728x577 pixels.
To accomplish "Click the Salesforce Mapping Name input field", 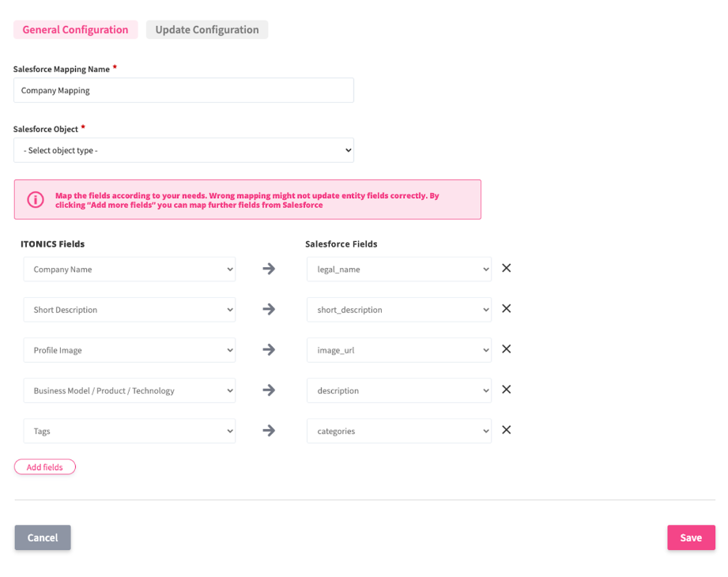I will 183,90.
